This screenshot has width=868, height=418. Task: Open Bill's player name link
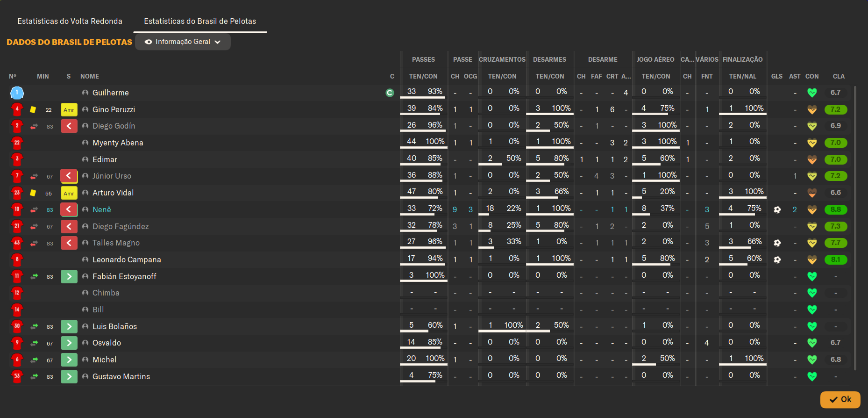[98, 310]
